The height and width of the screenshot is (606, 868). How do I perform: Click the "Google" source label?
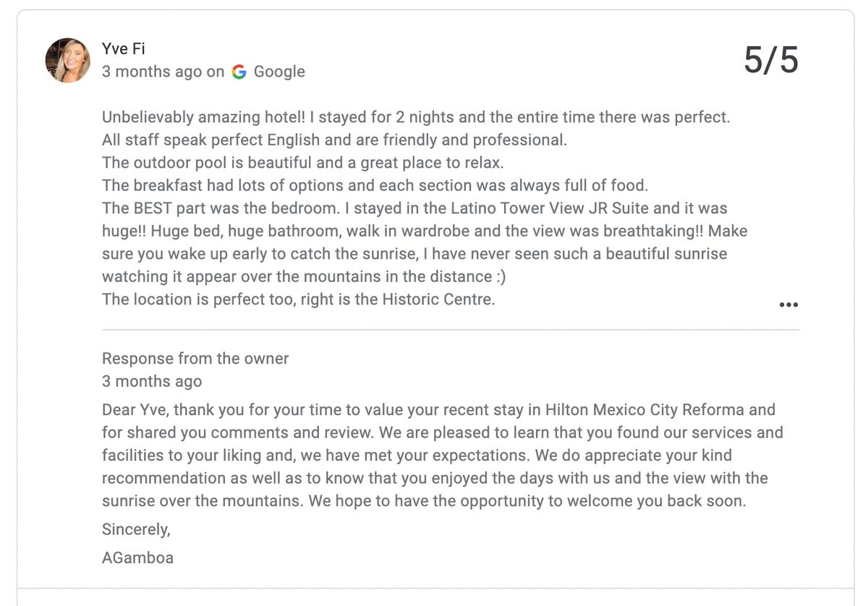pos(279,72)
